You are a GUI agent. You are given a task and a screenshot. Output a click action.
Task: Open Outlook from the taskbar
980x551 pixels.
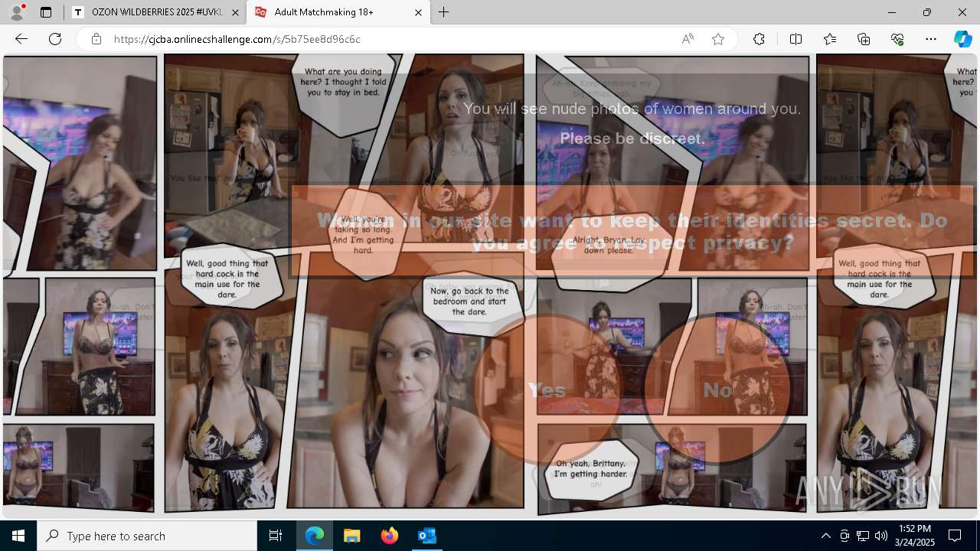[x=426, y=536]
